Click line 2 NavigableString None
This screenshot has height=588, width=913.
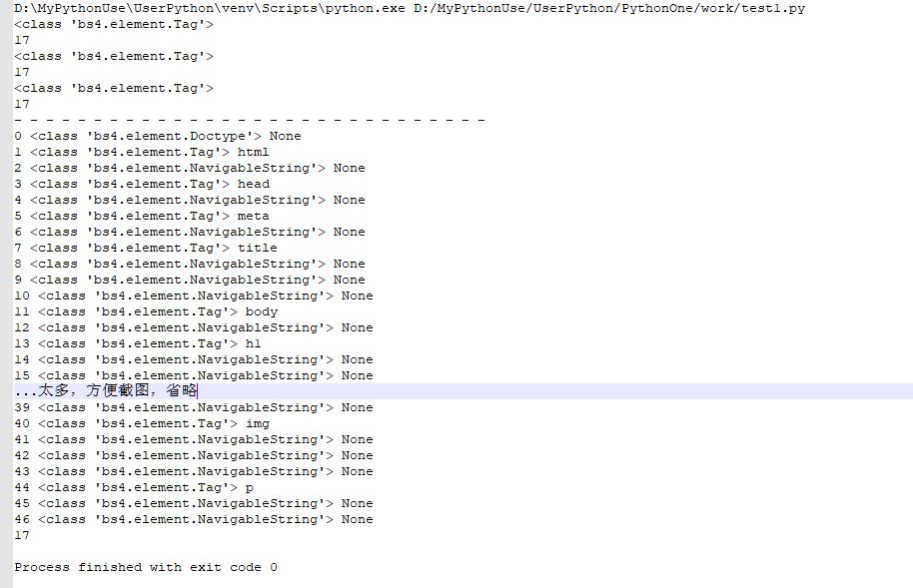(x=189, y=169)
